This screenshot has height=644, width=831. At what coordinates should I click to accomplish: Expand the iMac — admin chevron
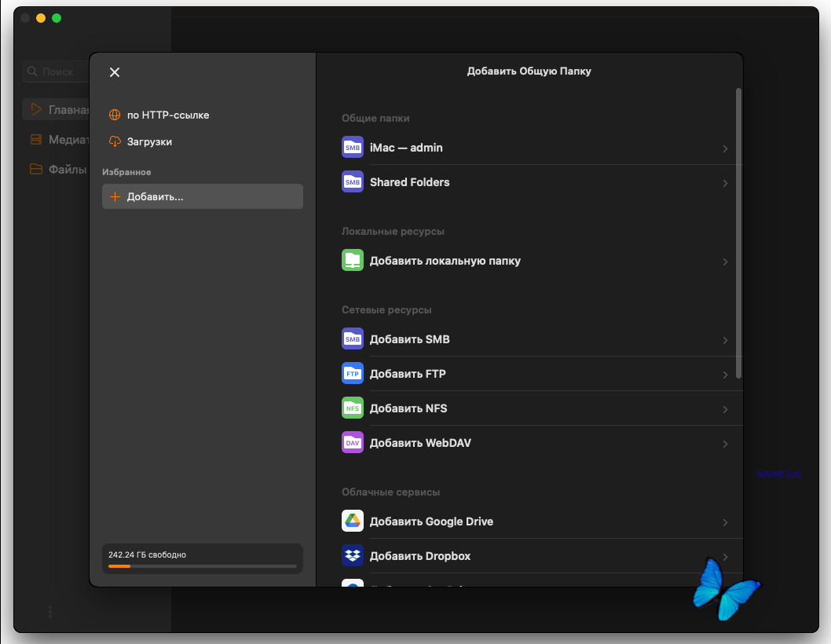pyautogui.click(x=725, y=149)
